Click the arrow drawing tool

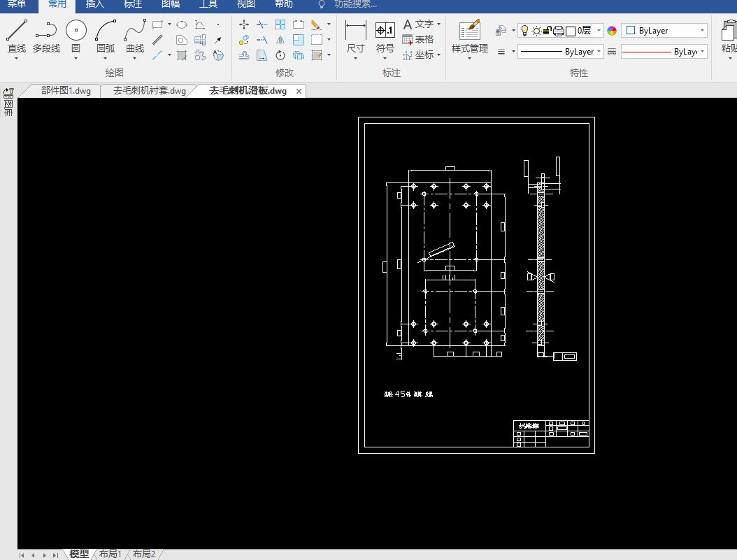click(x=218, y=40)
